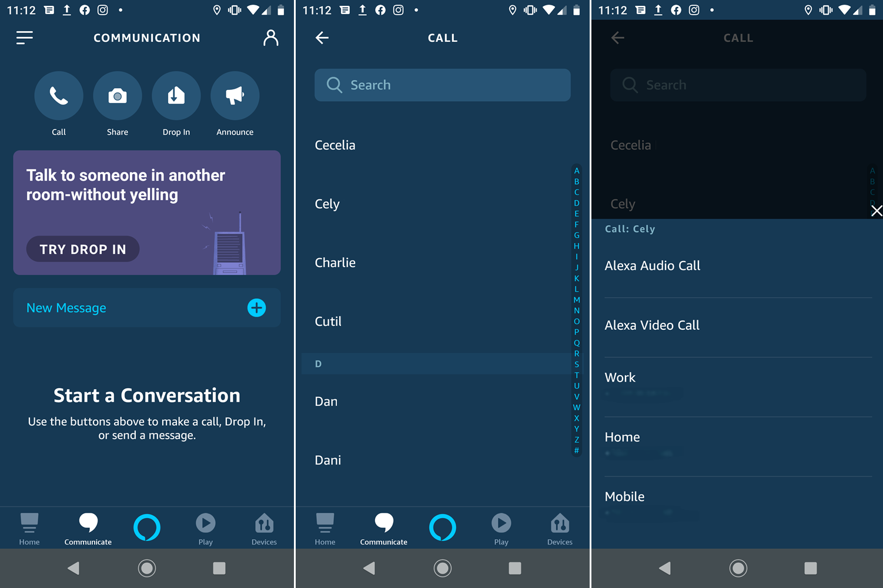Image resolution: width=883 pixels, height=588 pixels.
Task: Tap Android recents button on left screen
Action: coord(219,568)
